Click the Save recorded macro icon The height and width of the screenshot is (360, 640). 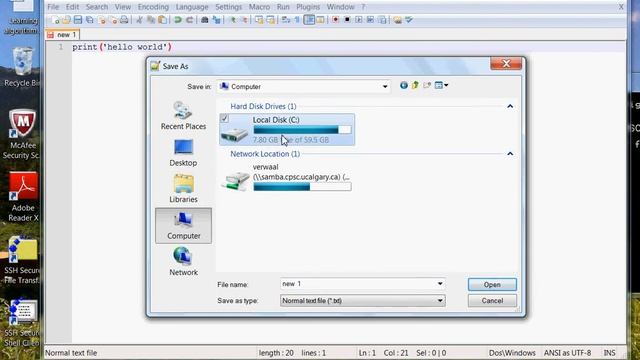click(382, 20)
